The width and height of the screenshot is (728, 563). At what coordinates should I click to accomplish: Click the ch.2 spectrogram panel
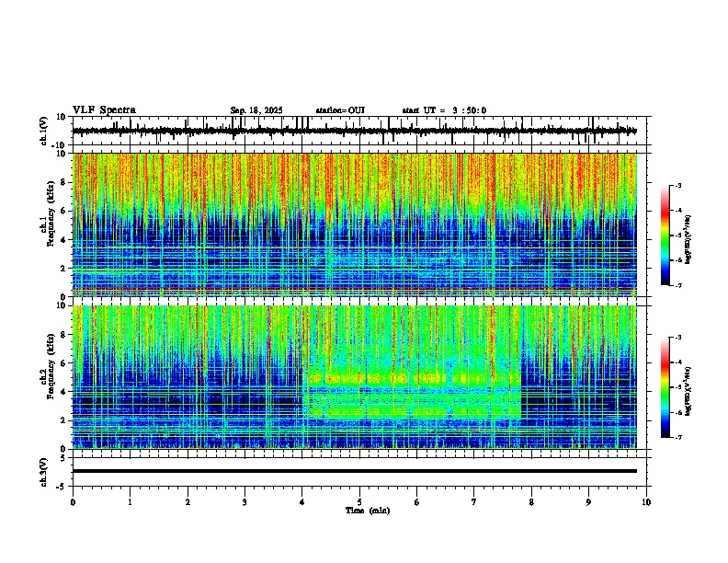pyautogui.click(x=355, y=377)
